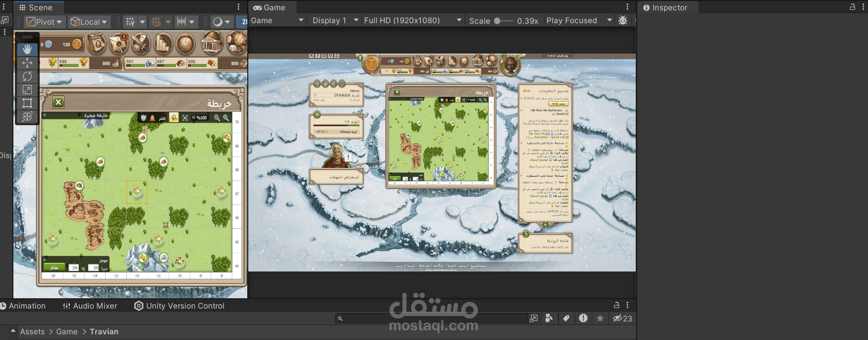The height and width of the screenshot is (340, 868).
Task: Adjust the Game view Scale slider
Action: (x=503, y=21)
